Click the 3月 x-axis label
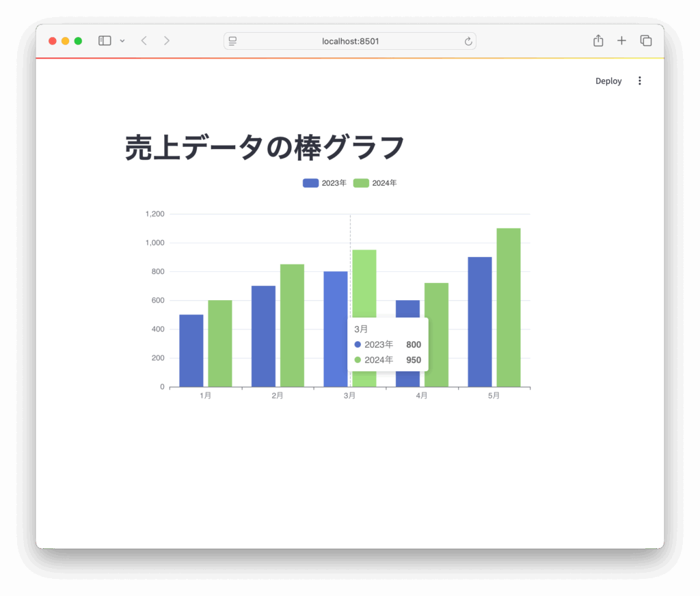The width and height of the screenshot is (700, 596). click(x=349, y=394)
